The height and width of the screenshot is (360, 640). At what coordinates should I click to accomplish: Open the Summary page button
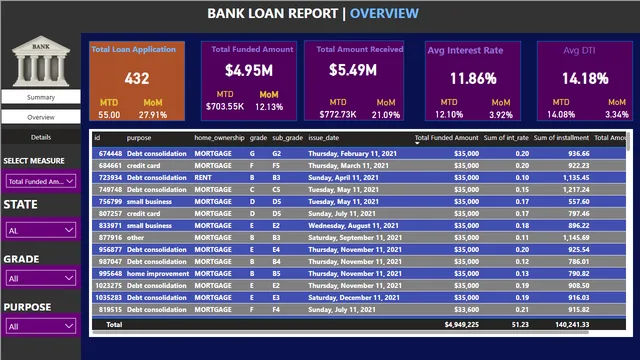coord(41,97)
